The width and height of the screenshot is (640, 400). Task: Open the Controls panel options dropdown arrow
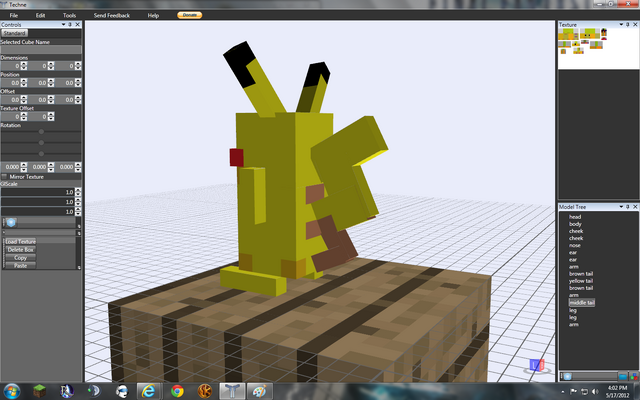(x=63, y=24)
